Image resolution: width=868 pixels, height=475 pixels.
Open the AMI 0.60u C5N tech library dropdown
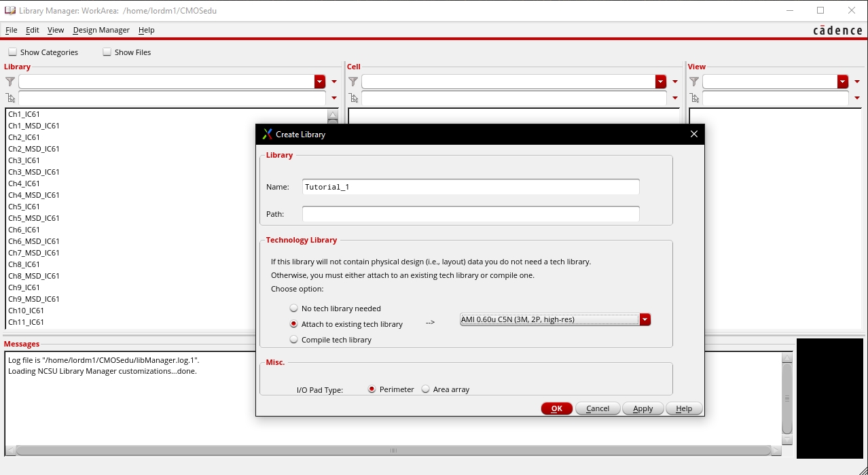pyautogui.click(x=645, y=320)
